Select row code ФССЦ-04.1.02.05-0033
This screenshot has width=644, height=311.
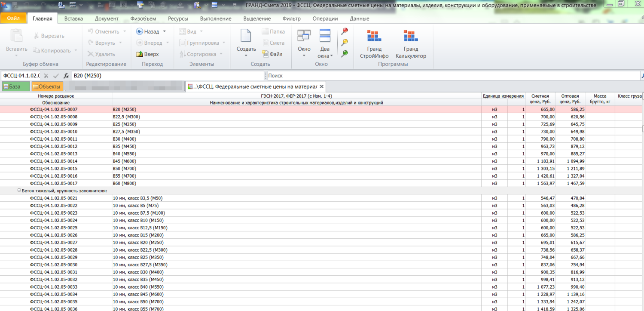coord(54,287)
